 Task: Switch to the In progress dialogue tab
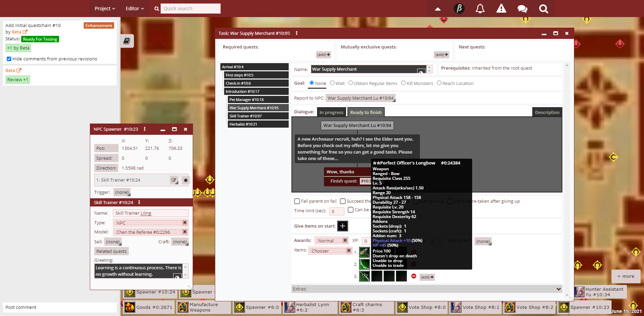click(x=331, y=112)
